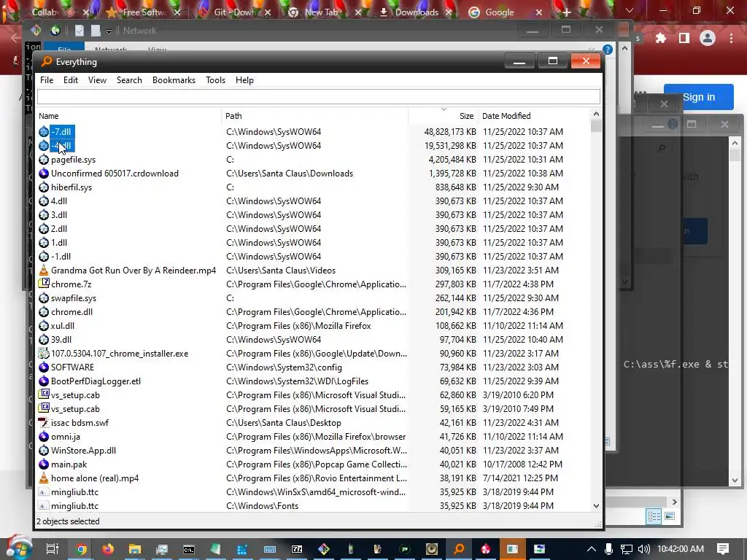Select 39.dll in results
747x560 pixels.
(313, 340)
